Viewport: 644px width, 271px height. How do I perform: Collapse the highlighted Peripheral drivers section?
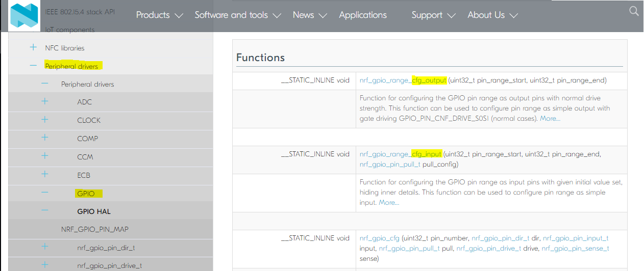pos(33,66)
